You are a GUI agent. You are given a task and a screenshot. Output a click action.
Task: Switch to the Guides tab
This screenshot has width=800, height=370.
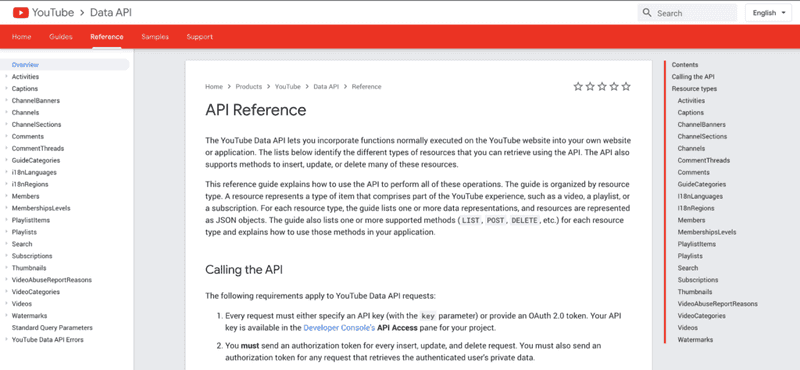[61, 37]
